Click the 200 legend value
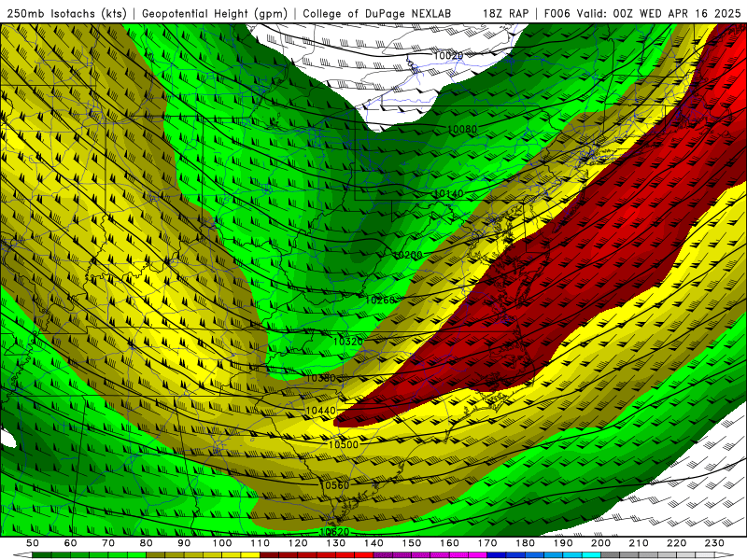This screenshot has width=747, height=560. pyautogui.click(x=600, y=543)
